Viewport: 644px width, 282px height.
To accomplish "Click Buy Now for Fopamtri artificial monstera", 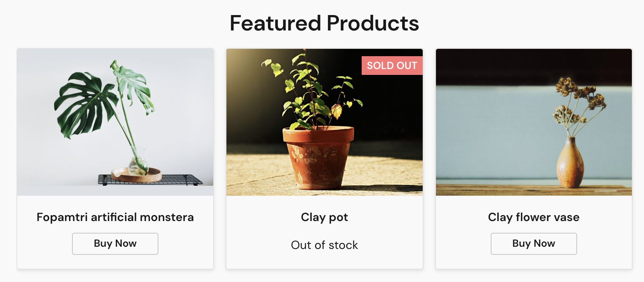I will coord(115,243).
